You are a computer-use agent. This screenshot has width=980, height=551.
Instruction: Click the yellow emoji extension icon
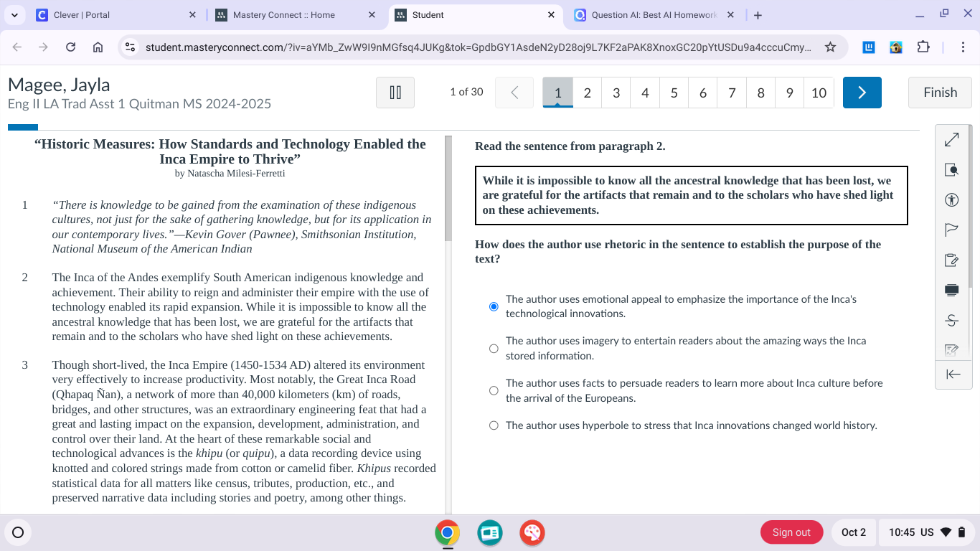[x=895, y=47]
